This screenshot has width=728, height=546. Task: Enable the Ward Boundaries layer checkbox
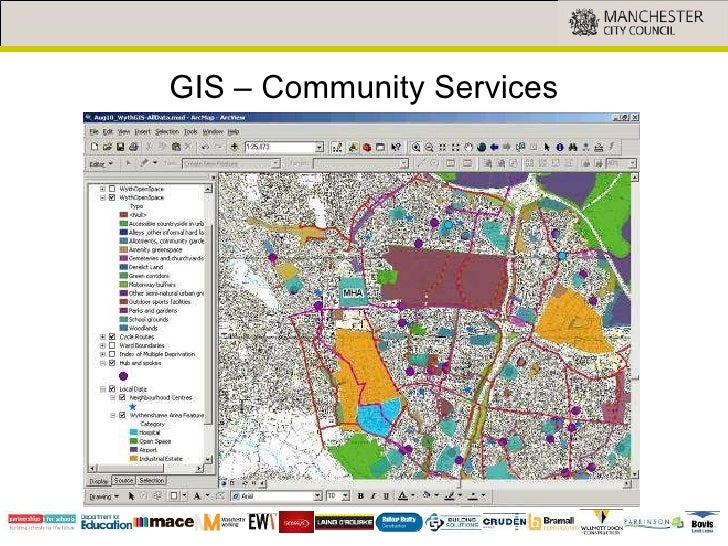point(112,345)
